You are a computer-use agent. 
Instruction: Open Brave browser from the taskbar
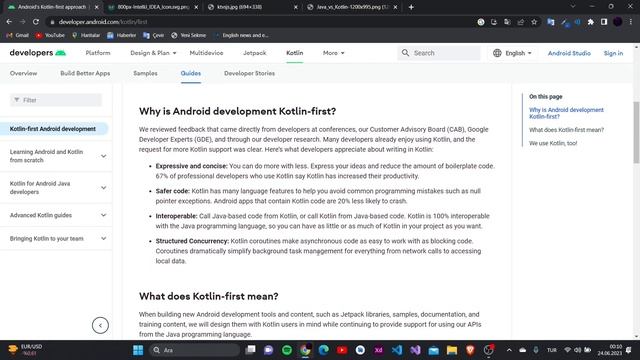(x=470, y=350)
